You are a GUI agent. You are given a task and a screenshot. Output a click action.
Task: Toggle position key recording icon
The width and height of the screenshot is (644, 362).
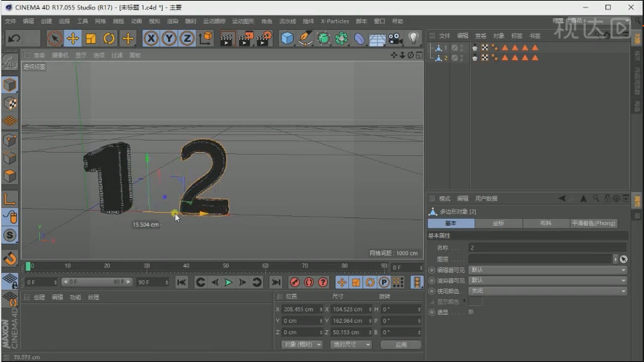(342, 282)
